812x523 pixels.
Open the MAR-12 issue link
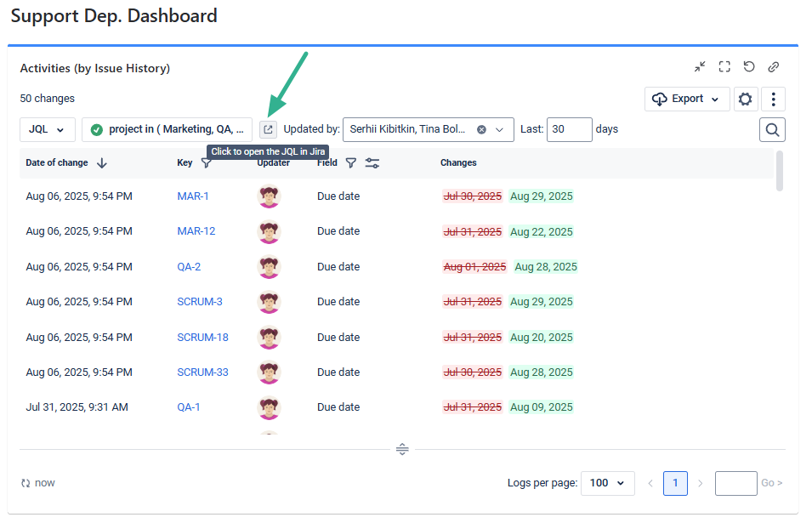pos(196,231)
